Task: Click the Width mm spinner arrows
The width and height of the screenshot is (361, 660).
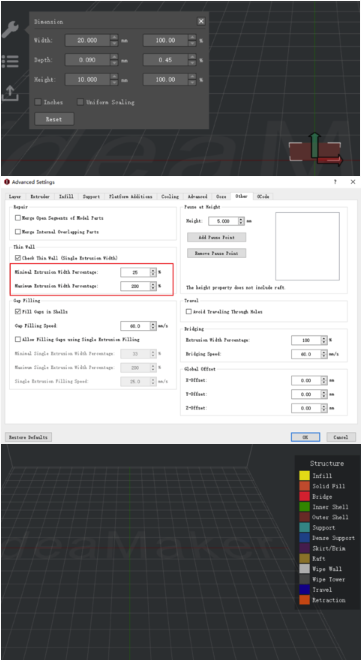Action: [x=114, y=40]
